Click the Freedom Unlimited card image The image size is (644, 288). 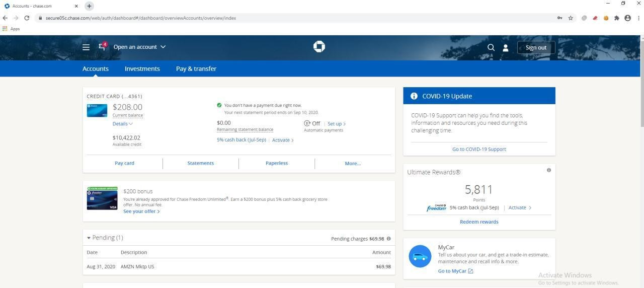pos(102,198)
